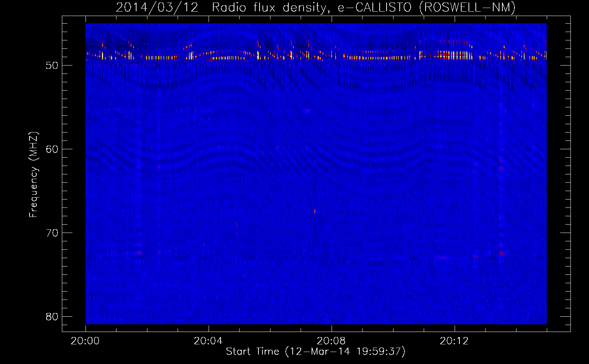Click the '70' frequency tick label
Viewport: 589px width, 364px height.
(52, 233)
